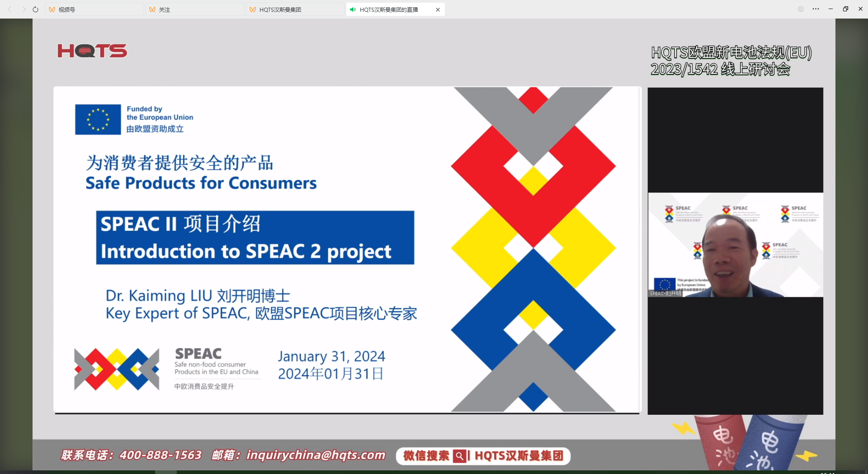Click 'Funded by the European Union' text
868x474 pixels.
click(160, 113)
